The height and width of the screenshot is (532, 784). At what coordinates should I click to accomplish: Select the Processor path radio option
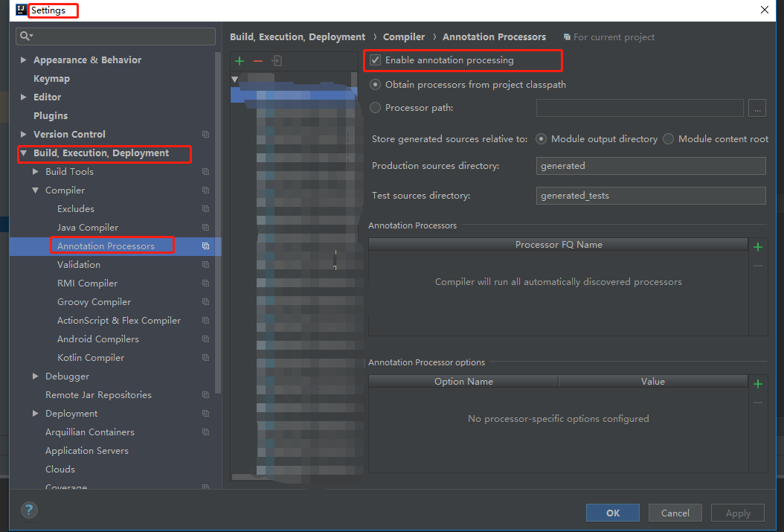pyautogui.click(x=375, y=107)
